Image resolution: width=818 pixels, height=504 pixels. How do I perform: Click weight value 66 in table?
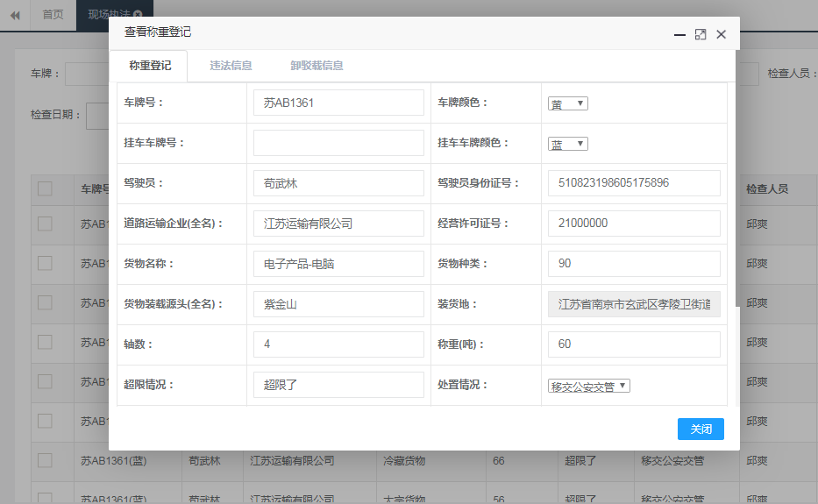tap(499, 461)
